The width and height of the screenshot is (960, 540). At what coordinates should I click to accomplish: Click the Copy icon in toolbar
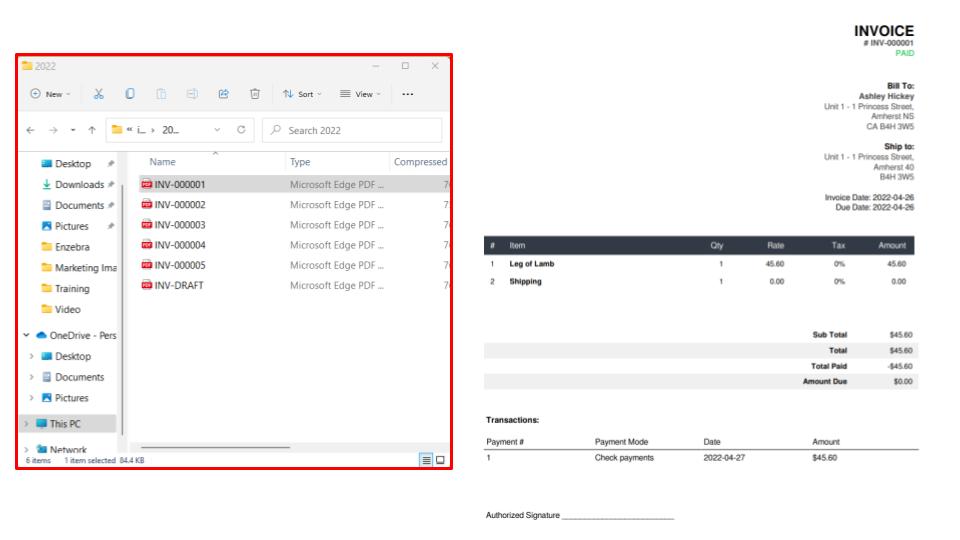130,94
